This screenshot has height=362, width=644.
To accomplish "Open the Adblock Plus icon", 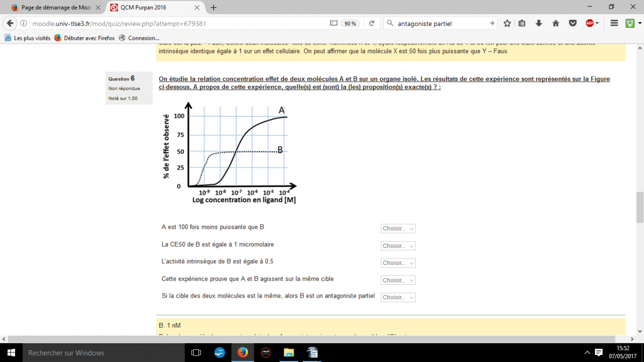I will pyautogui.click(x=590, y=24).
